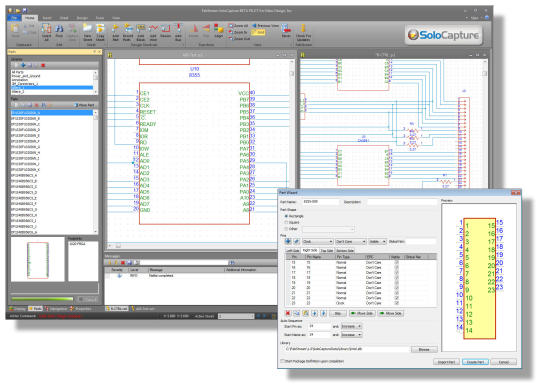Switch to the Left Side pins tab
The height and width of the screenshot is (386, 540).
(292, 250)
